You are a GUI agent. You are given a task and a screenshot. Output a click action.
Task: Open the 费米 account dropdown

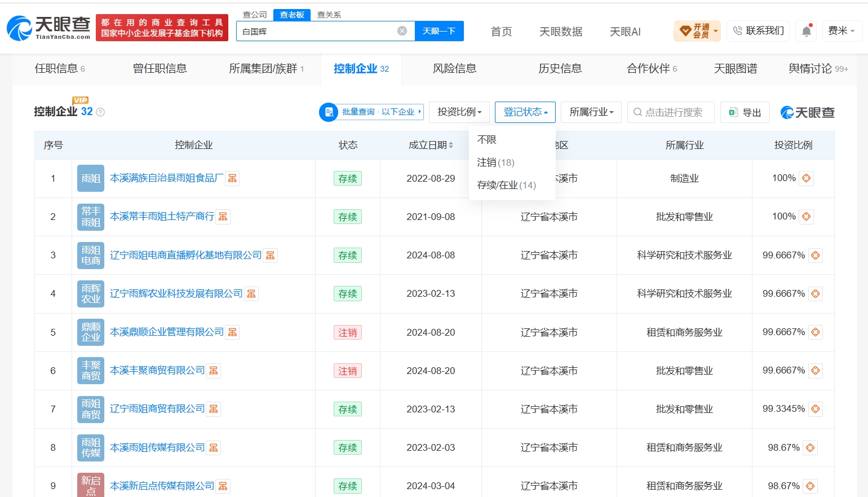coord(842,31)
